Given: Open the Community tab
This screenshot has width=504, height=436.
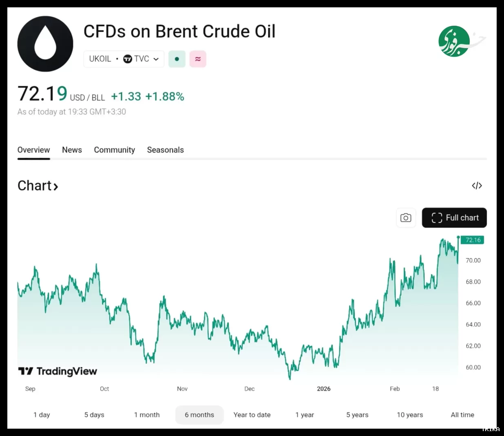Looking at the screenshot, I should coord(114,150).
